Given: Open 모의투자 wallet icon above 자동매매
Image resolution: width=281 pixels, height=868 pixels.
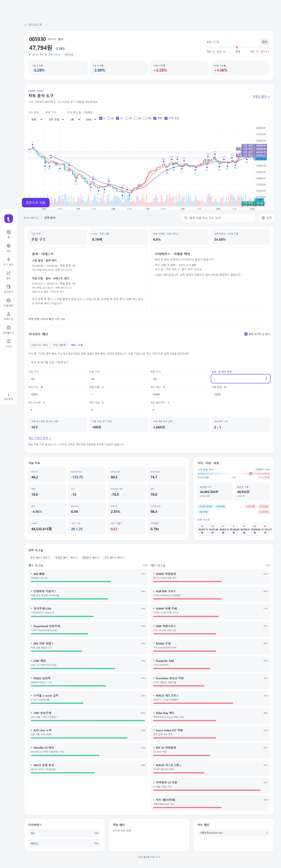Looking at the screenshot, I should (8, 287).
